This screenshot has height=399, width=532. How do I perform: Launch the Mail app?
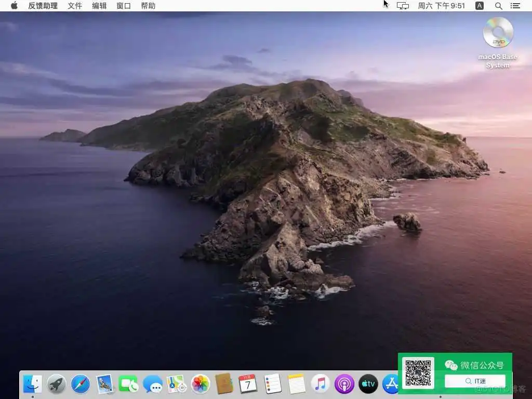click(104, 384)
